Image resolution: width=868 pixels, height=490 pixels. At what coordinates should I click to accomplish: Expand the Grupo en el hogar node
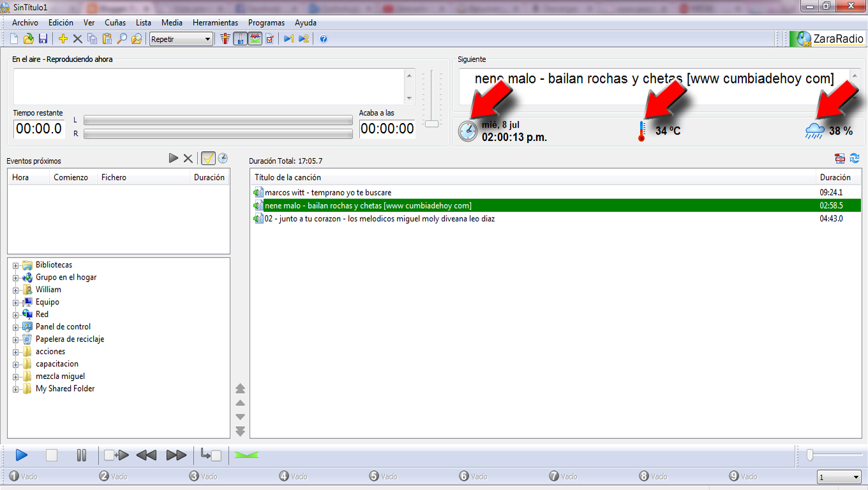[x=16, y=278]
